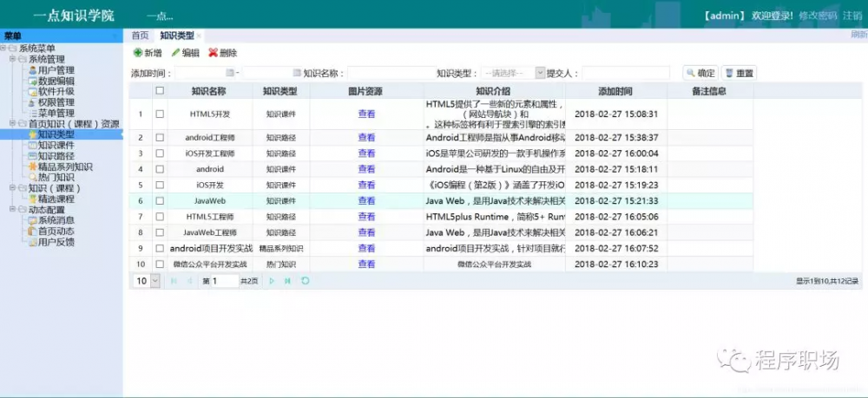Click 查看 link for JavaWeb row
This screenshot has height=398, width=868.
pos(366,200)
